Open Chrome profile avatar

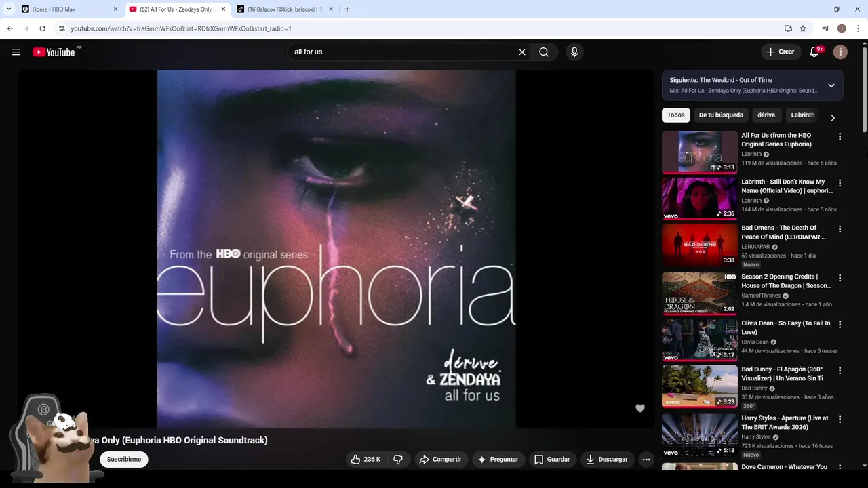(x=842, y=28)
